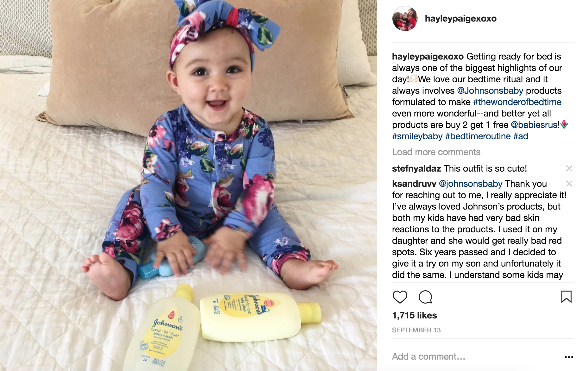588x371 pixels.
Task: View the ksandruvv commenter profile
Action: point(414,184)
